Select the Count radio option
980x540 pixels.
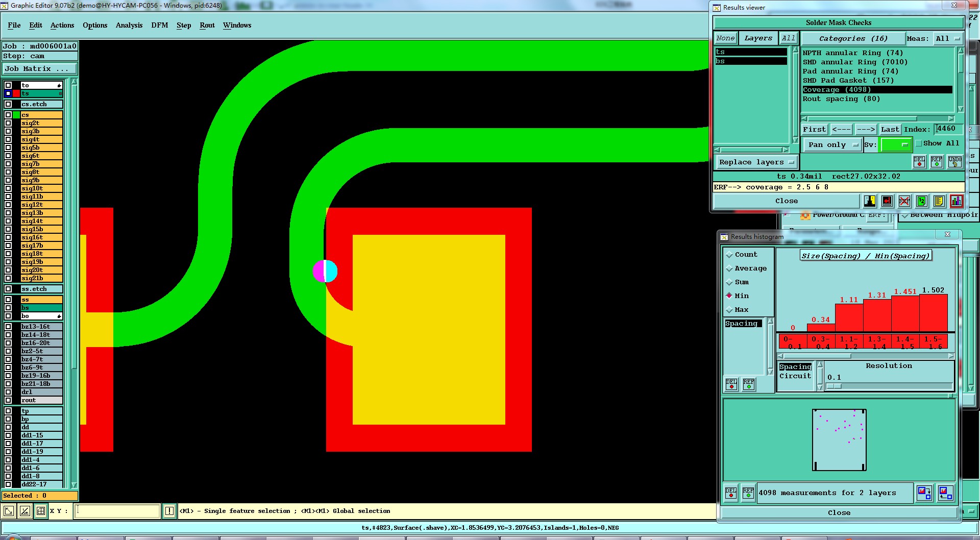pyautogui.click(x=729, y=255)
